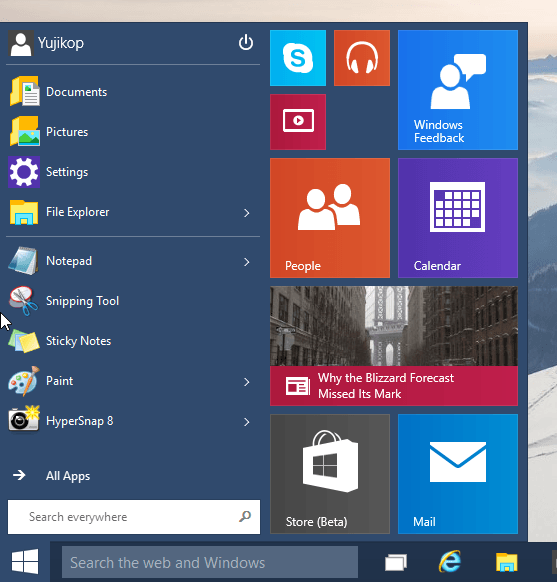Open Sticky Notes from the list
The image size is (557, 582).
[x=133, y=341]
